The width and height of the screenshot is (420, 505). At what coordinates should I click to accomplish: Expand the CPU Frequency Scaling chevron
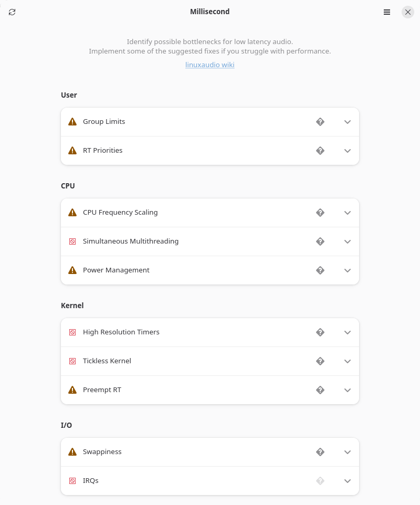(x=347, y=213)
